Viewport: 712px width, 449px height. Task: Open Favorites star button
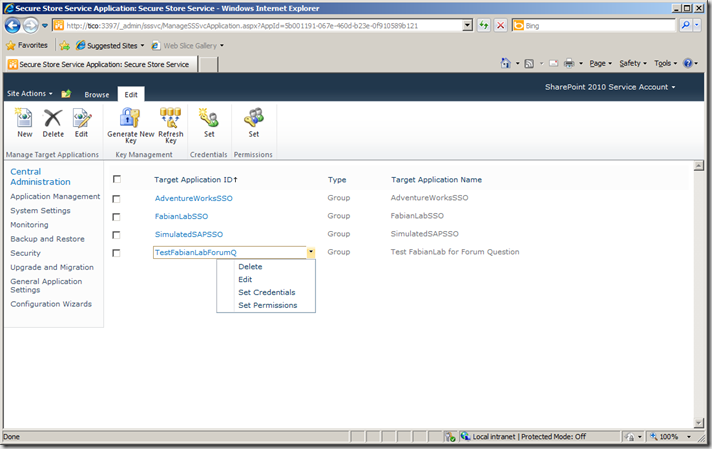[x=27, y=45]
